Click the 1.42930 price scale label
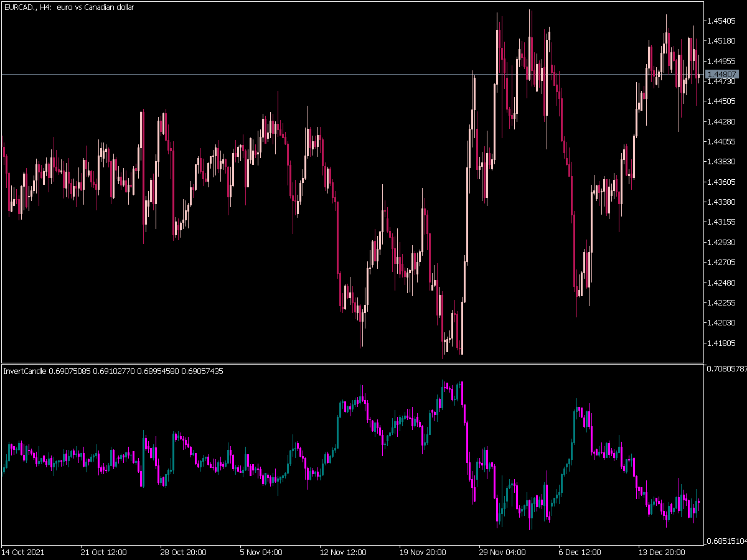747x560 pixels. 721,242
